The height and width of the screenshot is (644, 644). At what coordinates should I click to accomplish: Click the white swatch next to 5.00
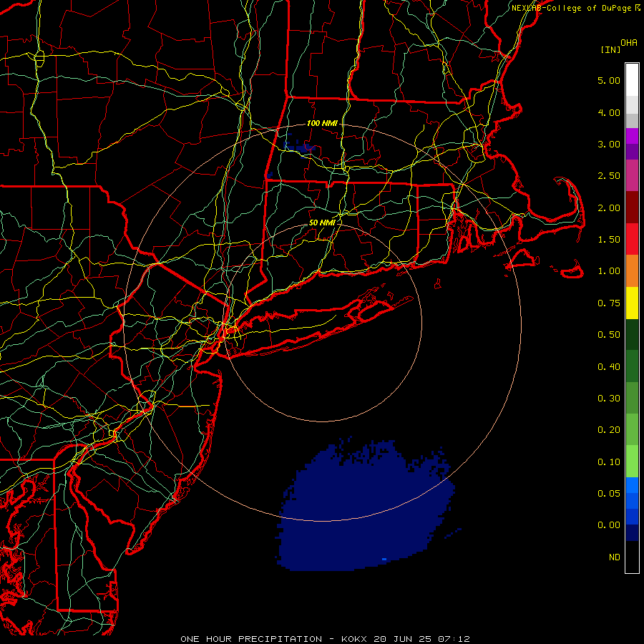click(632, 80)
